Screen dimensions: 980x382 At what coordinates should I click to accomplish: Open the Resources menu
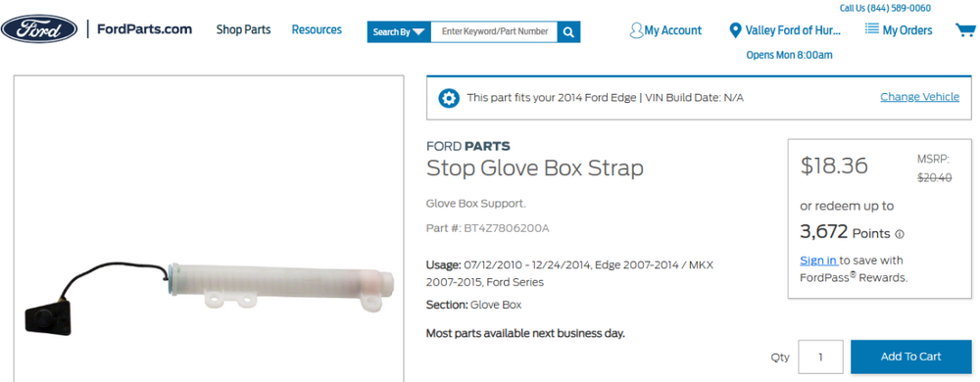point(317,29)
